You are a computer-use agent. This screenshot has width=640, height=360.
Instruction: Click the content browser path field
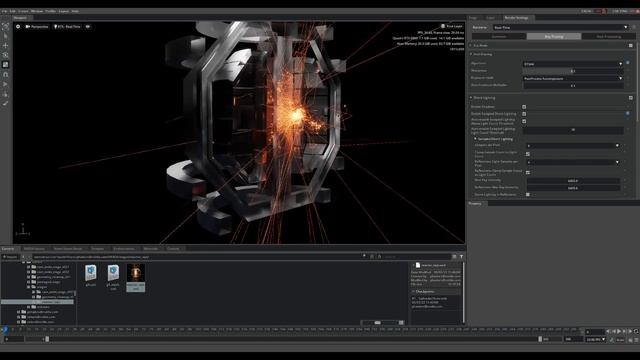[x=196, y=257]
